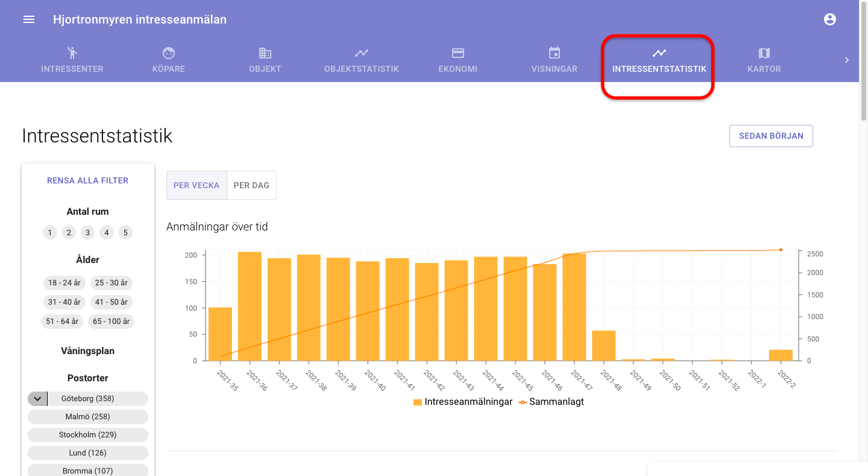Open the Ekonomi credit card icon
The width and height of the screenshot is (868, 476).
pos(458,53)
